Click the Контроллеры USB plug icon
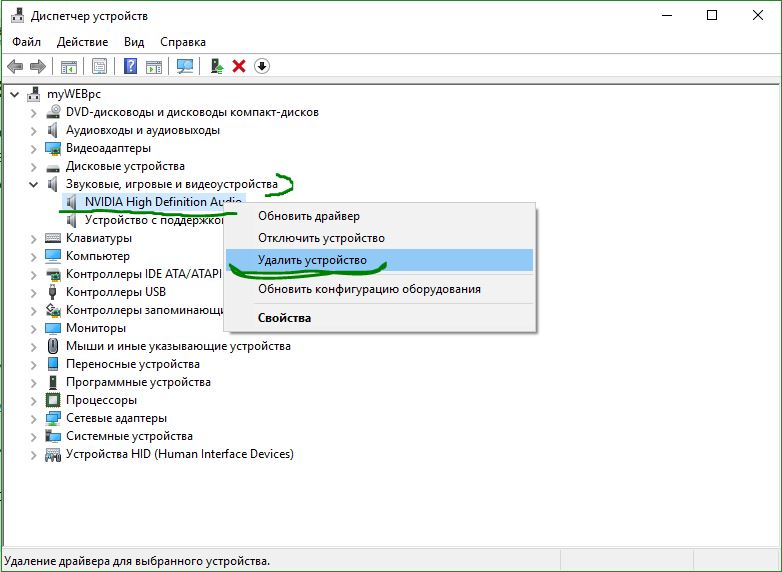Image resolution: width=782 pixels, height=572 pixels. pyautogui.click(x=52, y=292)
